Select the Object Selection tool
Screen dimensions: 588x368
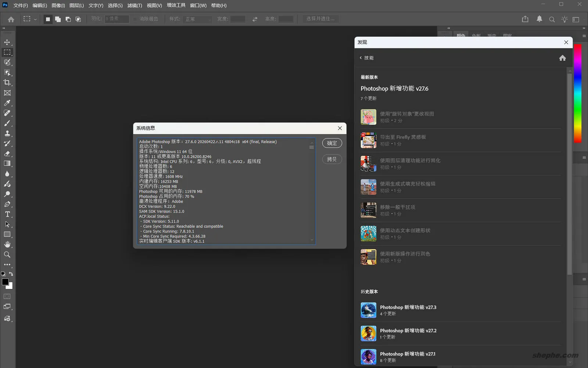[7, 73]
